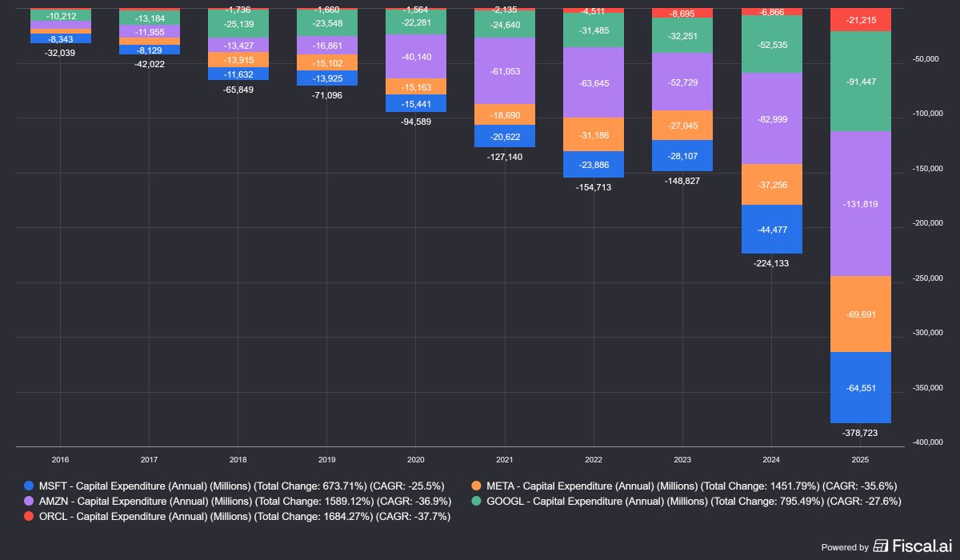The width and height of the screenshot is (960, 560).
Task: Select the 2023 AMZN bar -52,729
Action: (x=682, y=82)
